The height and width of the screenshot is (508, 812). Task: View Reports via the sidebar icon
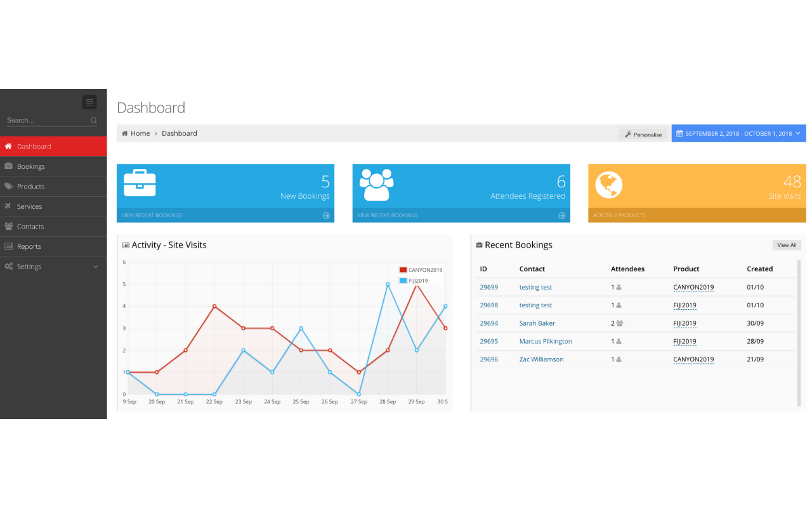(x=10, y=246)
